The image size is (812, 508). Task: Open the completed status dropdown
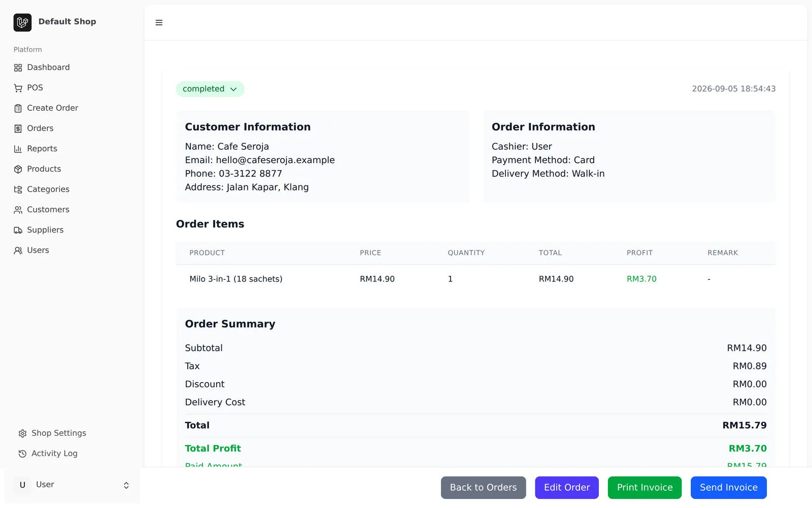pos(210,89)
